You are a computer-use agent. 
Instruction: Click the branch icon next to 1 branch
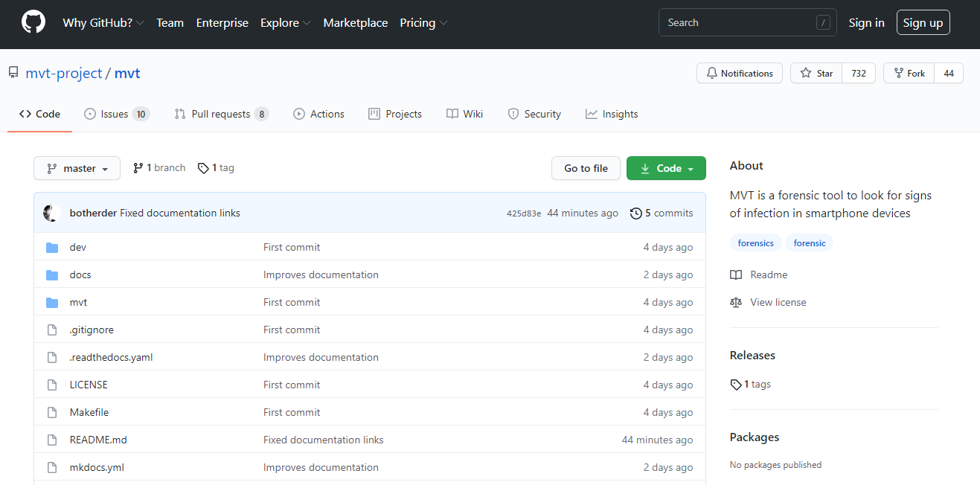point(138,168)
